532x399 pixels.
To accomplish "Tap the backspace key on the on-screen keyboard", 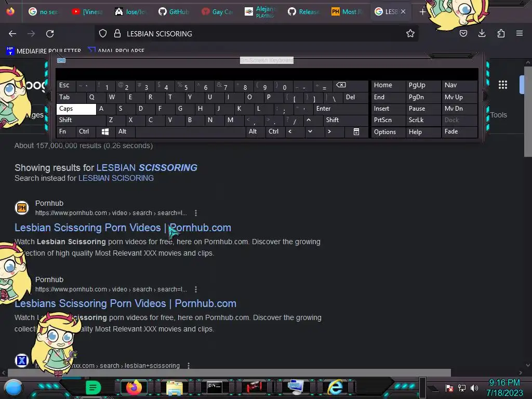I will click(x=341, y=85).
